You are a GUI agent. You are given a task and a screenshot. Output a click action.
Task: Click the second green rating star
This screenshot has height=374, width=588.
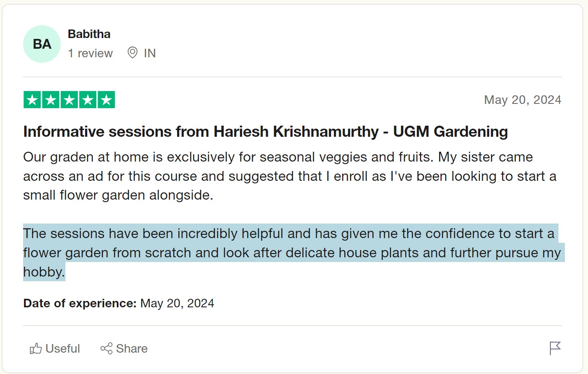50,100
